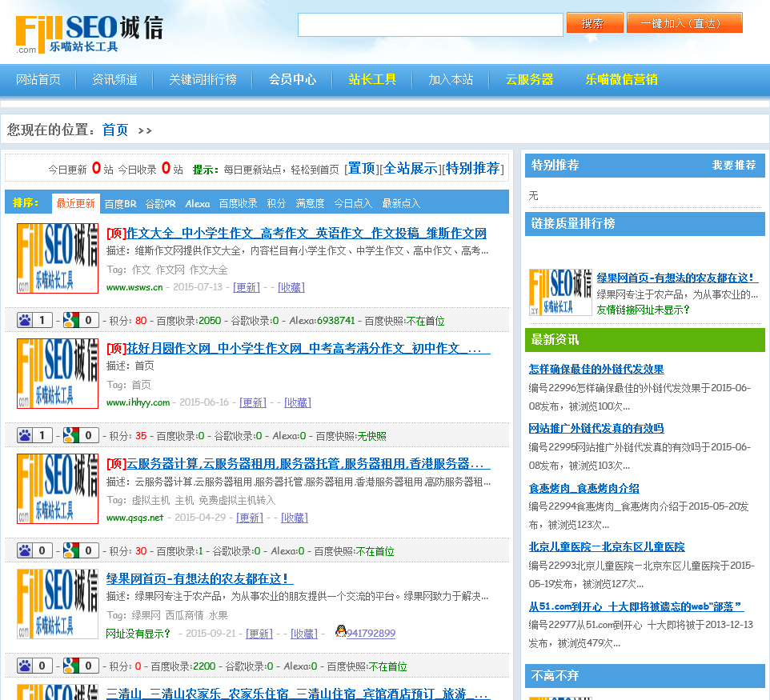Open 资讯频道 navigation item
This screenshot has height=700, width=770.
coord(115,79)
